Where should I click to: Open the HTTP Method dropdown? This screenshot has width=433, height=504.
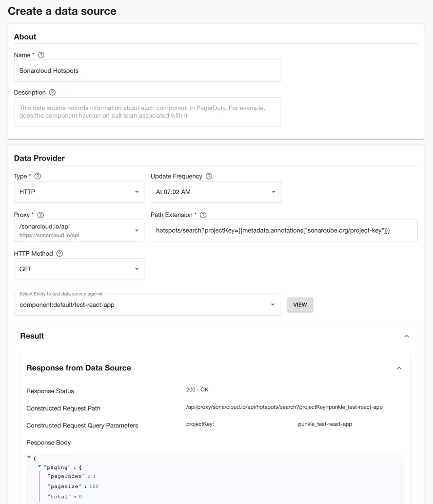(x=79, y=269)
